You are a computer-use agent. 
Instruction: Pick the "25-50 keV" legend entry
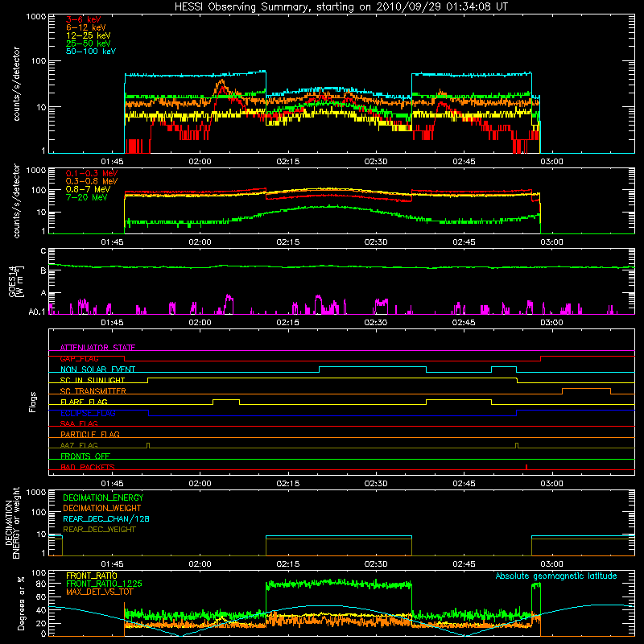point(89,43)
